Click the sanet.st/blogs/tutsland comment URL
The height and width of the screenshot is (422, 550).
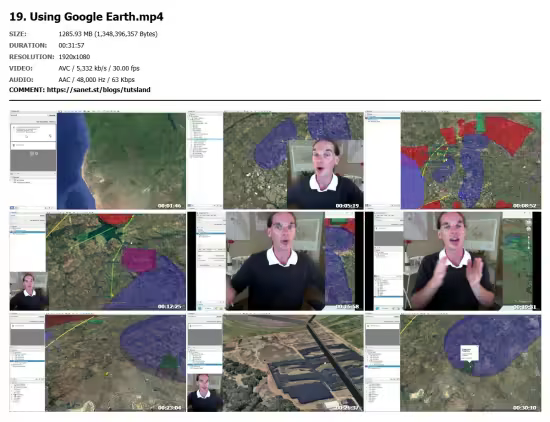pyautogui.click(x=99, y=90)
